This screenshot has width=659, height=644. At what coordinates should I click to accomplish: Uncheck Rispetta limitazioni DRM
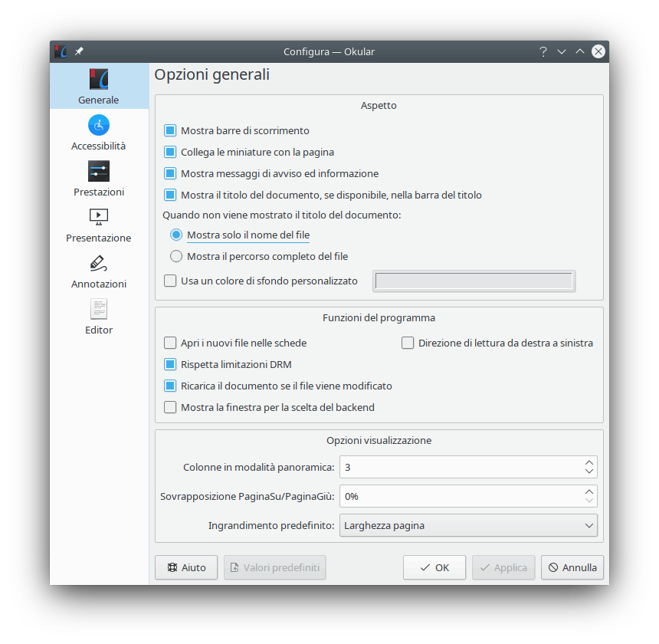pyautogui.click(x=170, y=365)
